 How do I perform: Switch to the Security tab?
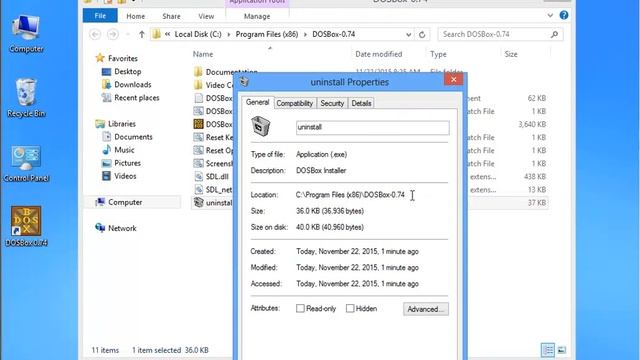[x=332, y=103]
